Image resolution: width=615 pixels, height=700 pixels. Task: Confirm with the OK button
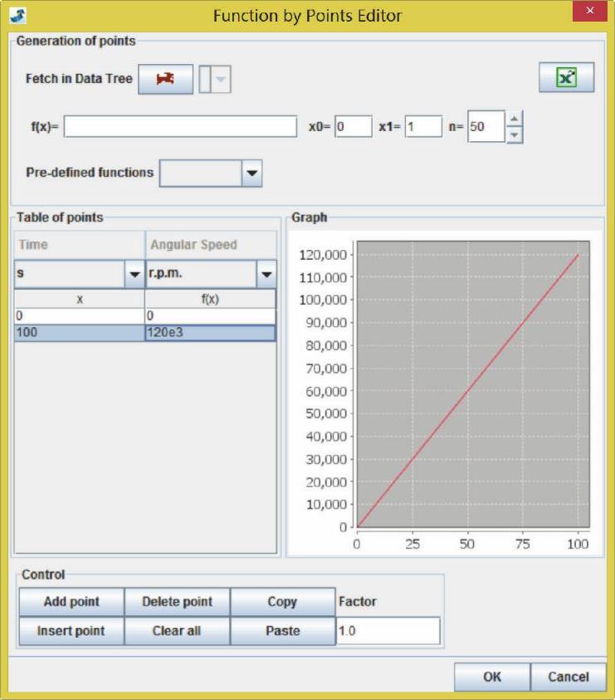(x=491, y=677)
